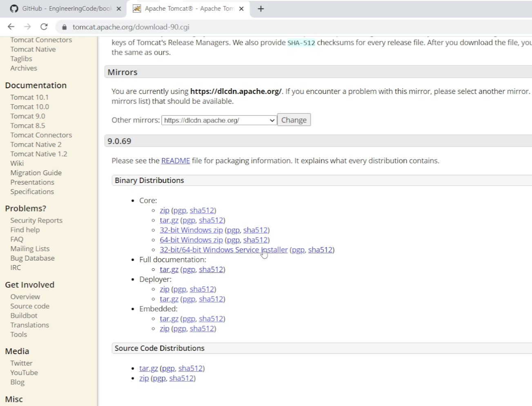Download the Embedded tar.gz

click(169, 319)
